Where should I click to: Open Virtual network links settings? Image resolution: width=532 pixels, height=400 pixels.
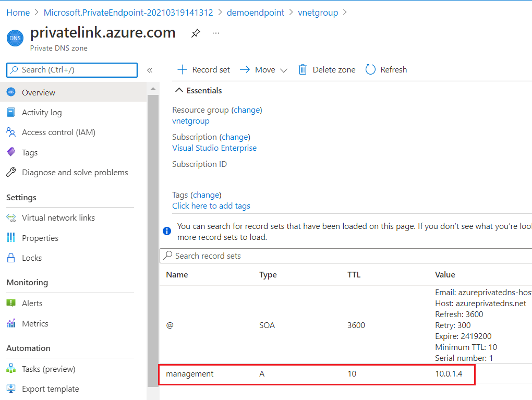click(58, 218)
